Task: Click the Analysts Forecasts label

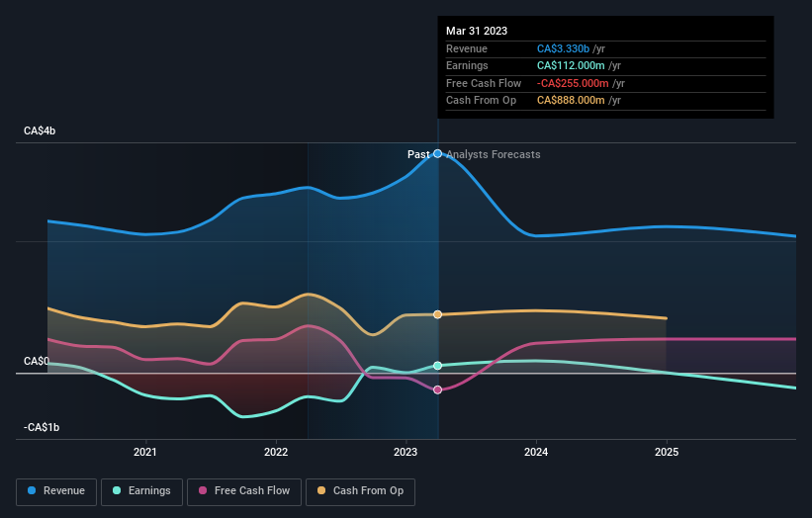Action: pos(493,154)
